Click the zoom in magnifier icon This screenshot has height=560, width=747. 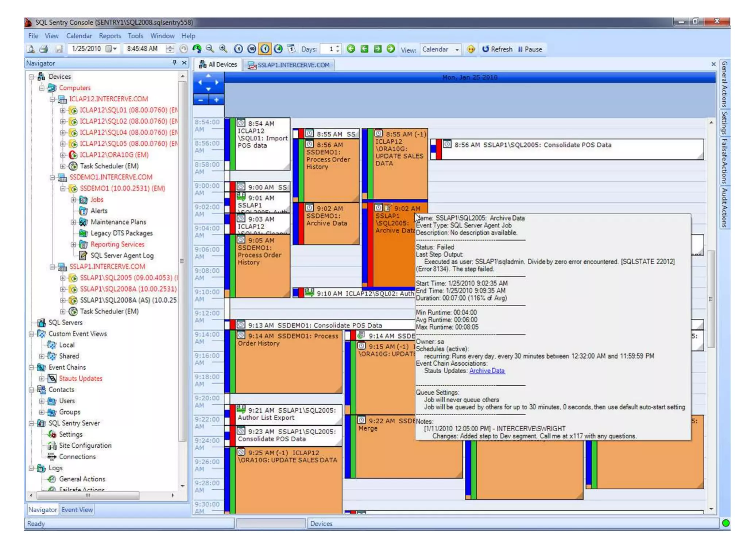click(x=223, y=49)
